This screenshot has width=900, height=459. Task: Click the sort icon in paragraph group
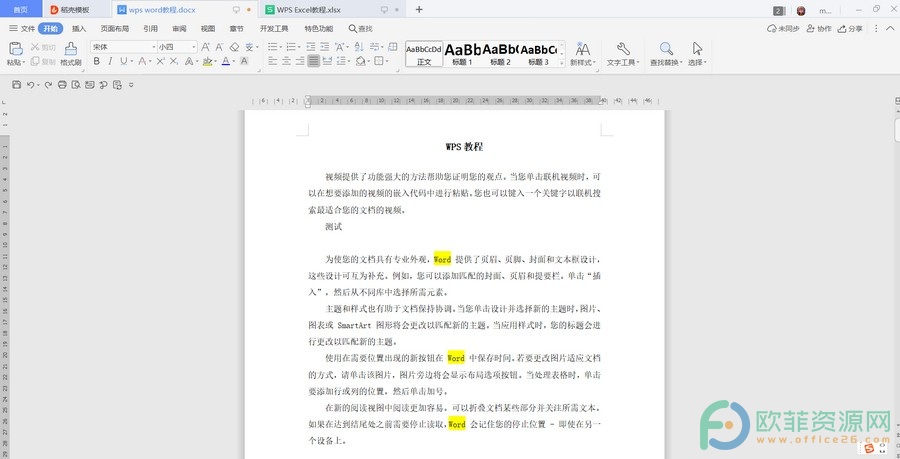358,47
